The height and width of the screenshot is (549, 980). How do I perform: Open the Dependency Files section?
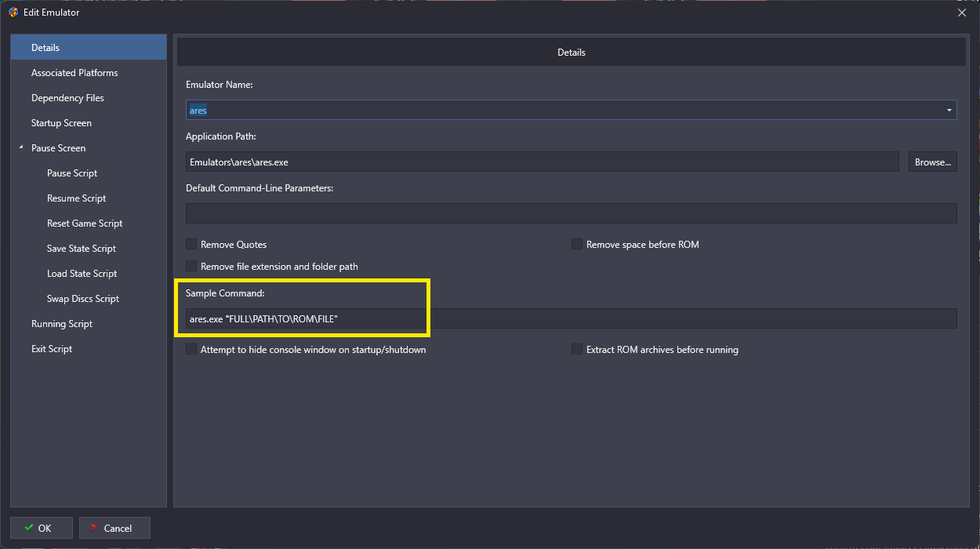coord(67,98)
